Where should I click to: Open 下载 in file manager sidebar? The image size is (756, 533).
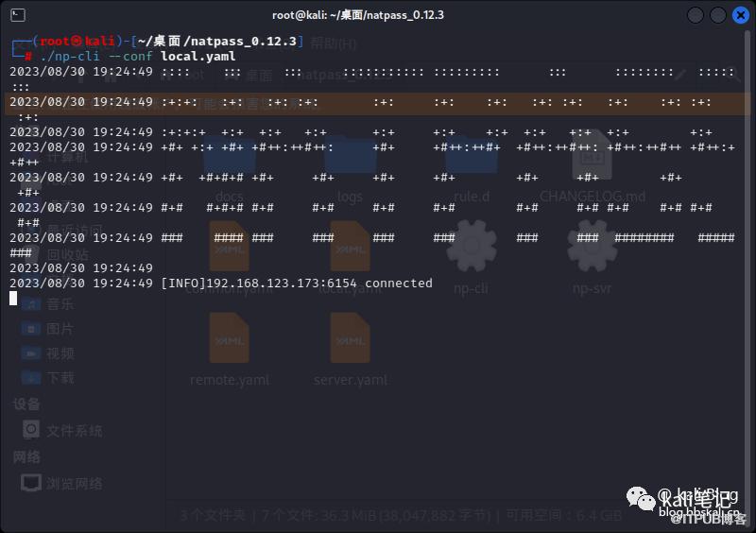click(47, 378)
